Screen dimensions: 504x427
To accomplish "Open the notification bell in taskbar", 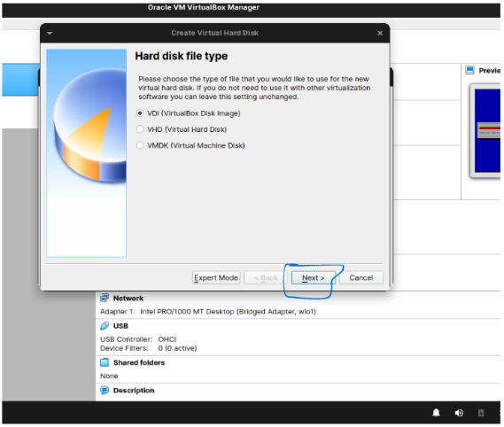I will (x=436, y=413).
